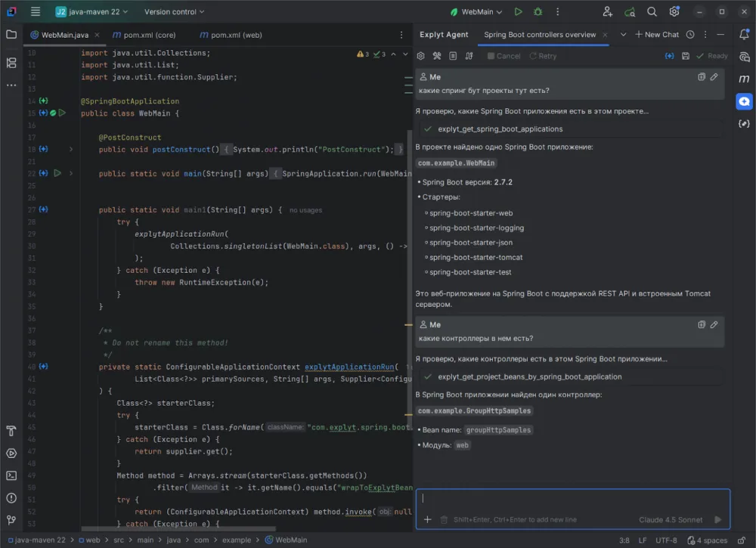Expand the explyt_get_spring_boot_applications tool call
This screenshot has height=548, width=756.
(x=499, y=129)
